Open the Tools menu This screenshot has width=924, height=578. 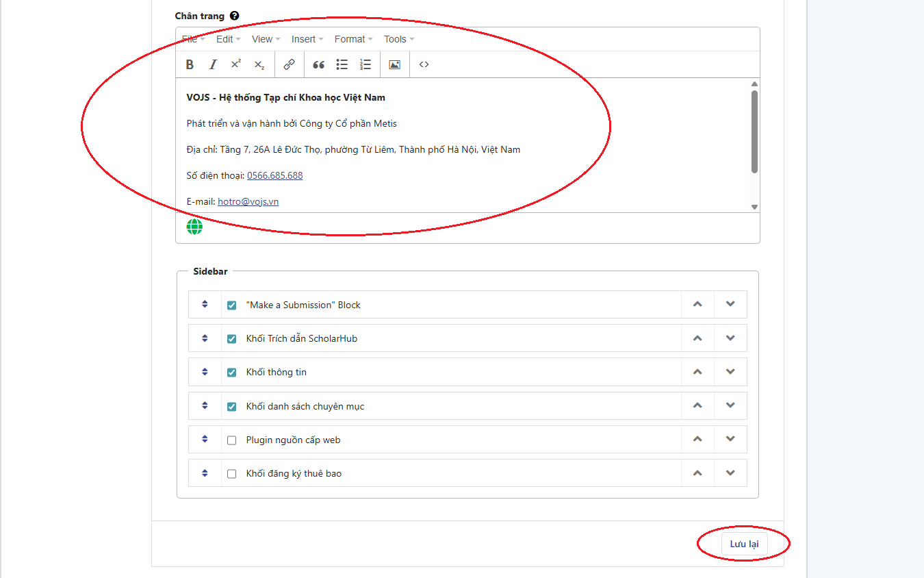pyautogui.click(x=398, y=39)
